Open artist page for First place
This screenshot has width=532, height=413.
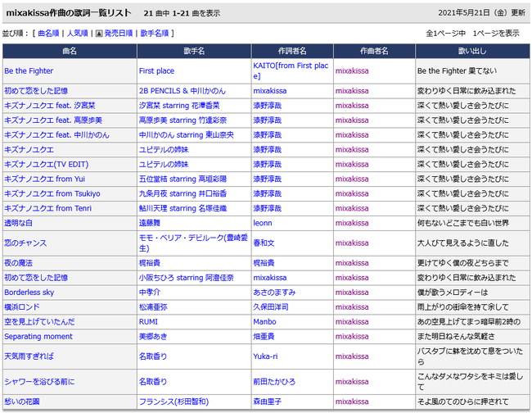point(156,71)
